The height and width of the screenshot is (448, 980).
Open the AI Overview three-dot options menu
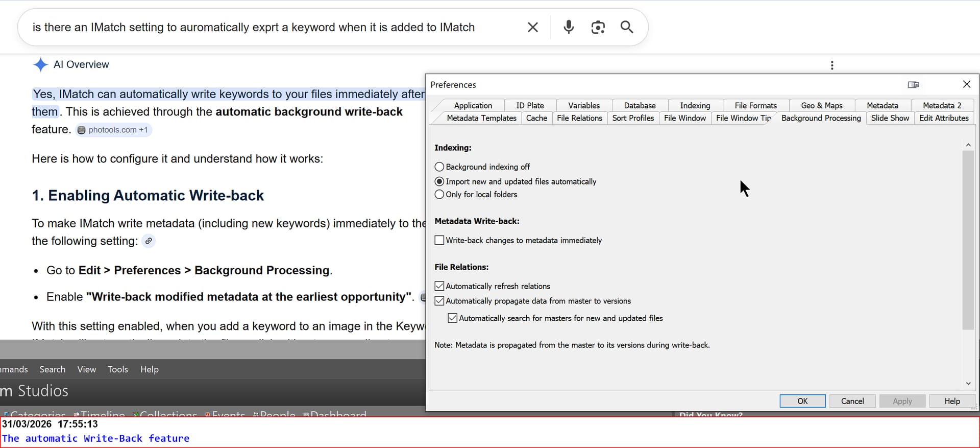[832, 65]
